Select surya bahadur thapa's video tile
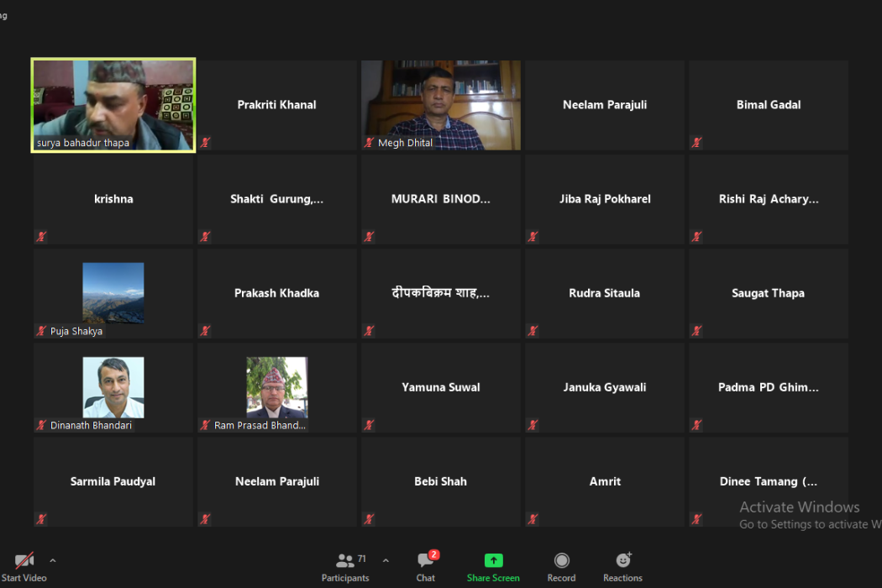Image resolution: width=882 pixels, height=588 pixels. coord(113,105)
